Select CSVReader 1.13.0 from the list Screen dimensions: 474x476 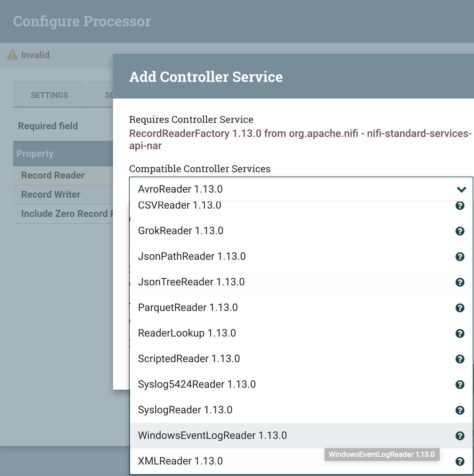[180, 205]
